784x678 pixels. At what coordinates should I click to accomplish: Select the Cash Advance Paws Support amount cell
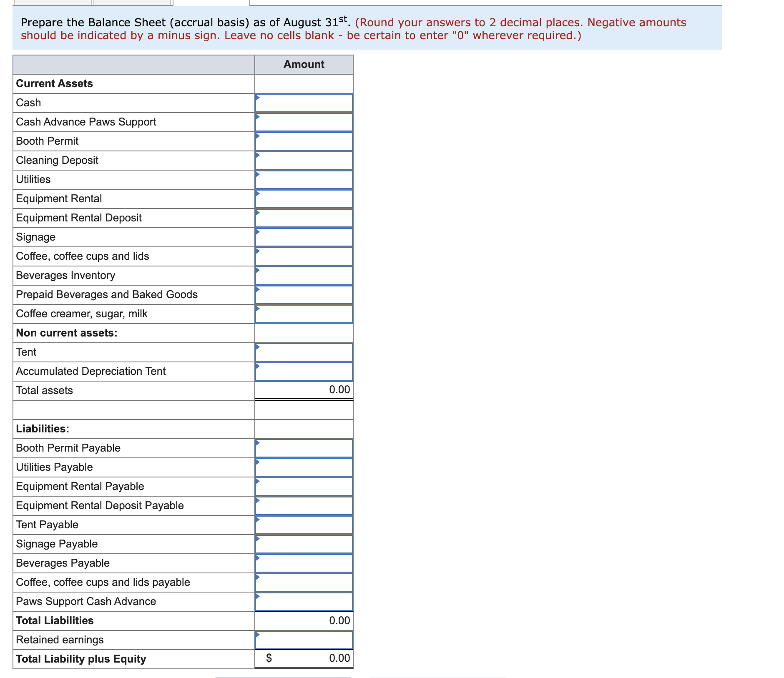tap(304, 122)
